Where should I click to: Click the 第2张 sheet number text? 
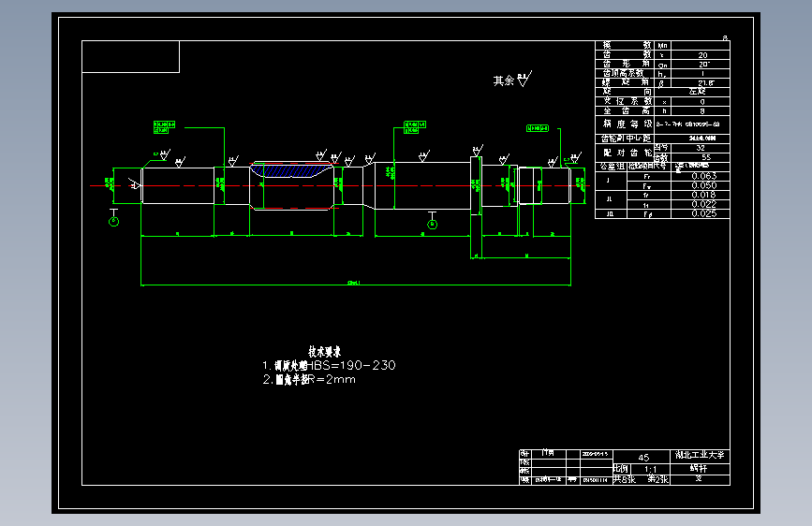click(657, 479)
